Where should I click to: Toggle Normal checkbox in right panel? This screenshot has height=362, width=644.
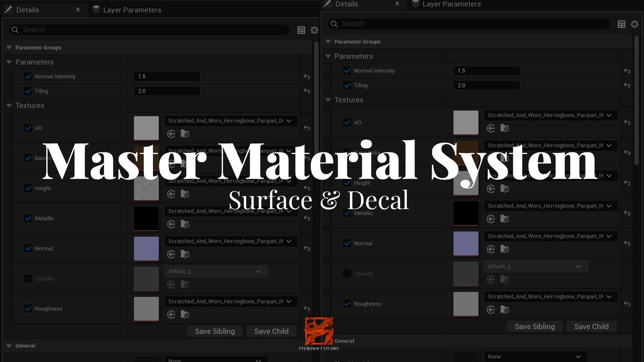coord(347,243)
